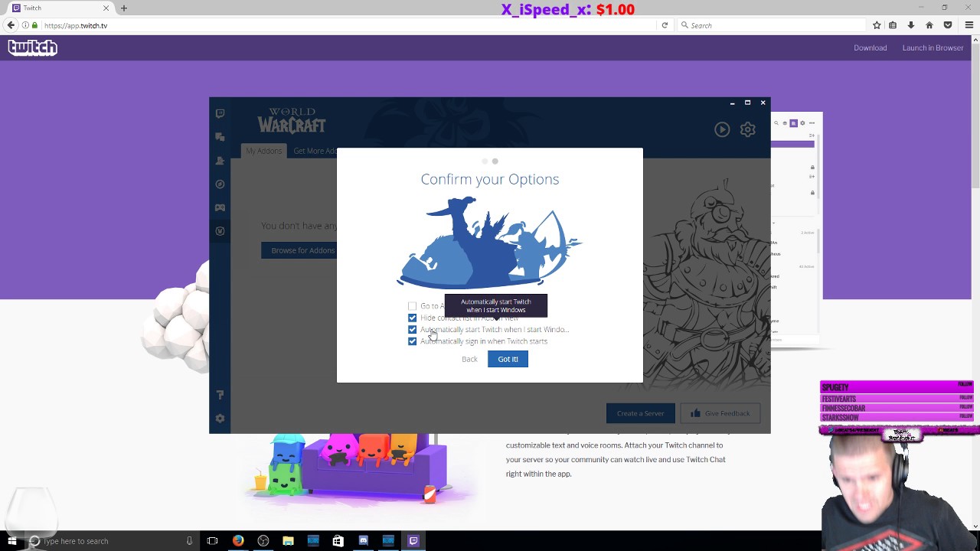Screen dimensions: 980x551
Task: Open Twitch home icon in app sidebar
Action: (220, 113)
